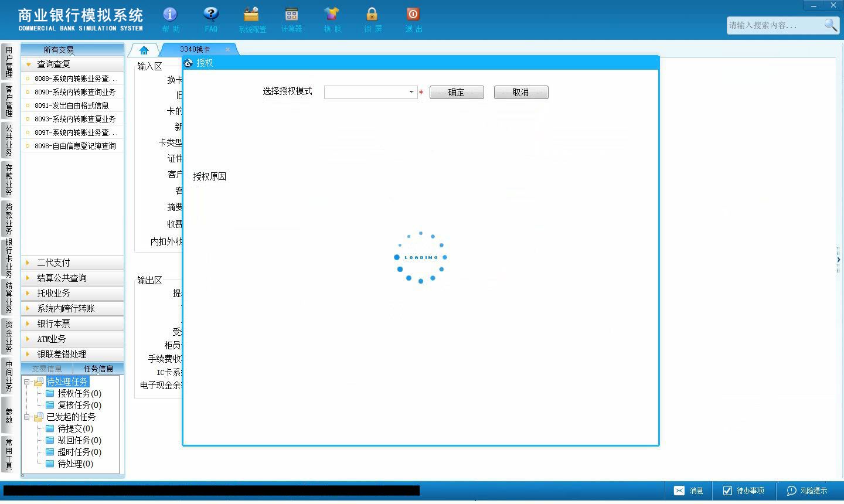Expand the 二代支付 section
Screen dimensions: 844x504
point(73,263)
